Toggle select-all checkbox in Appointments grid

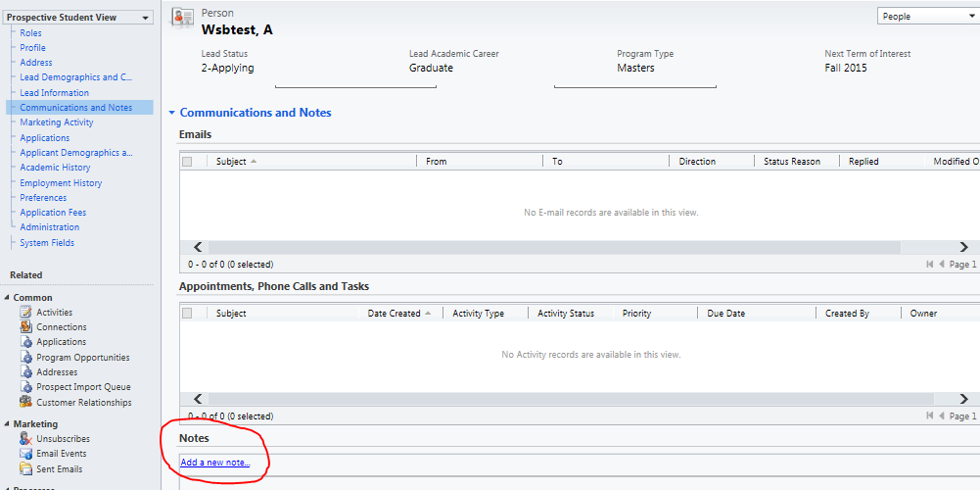coord(187,314)
